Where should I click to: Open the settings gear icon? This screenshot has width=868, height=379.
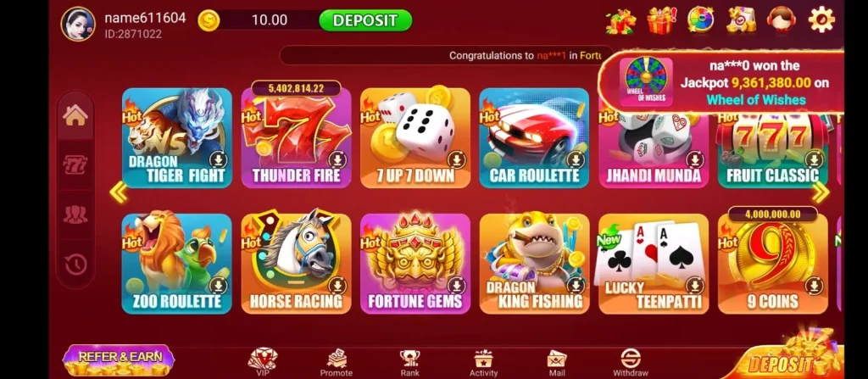click(821, 20)
